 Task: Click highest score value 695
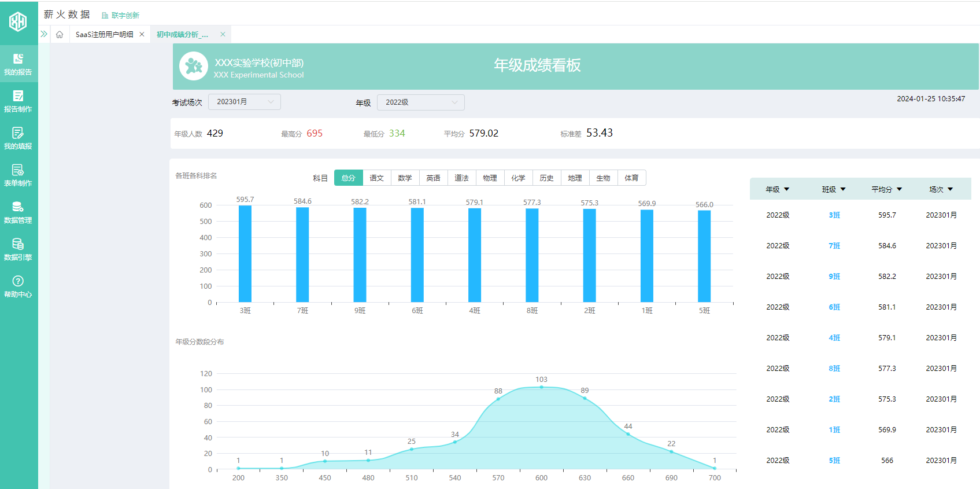tap(315, 133)
